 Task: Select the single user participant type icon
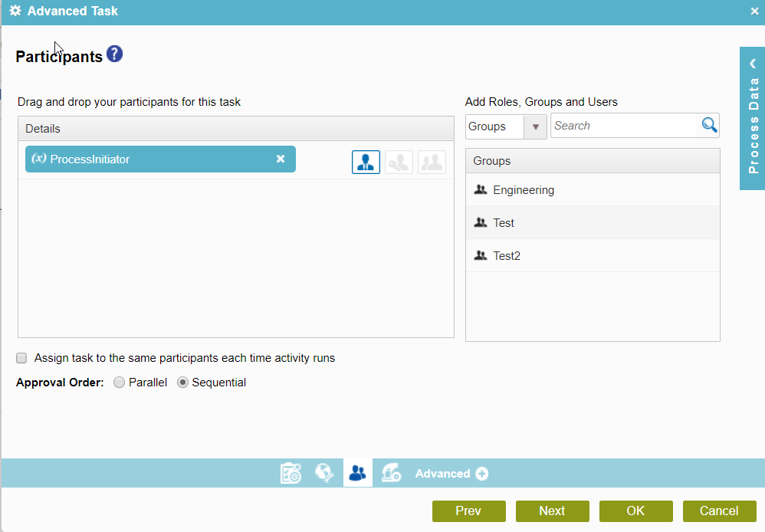pos(366,162)
